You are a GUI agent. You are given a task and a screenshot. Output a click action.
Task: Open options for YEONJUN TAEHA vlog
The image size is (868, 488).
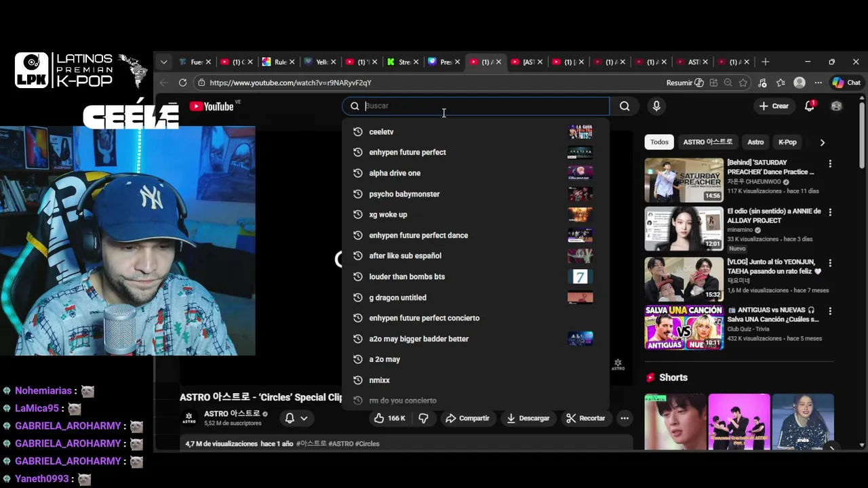tap(830, 263)
